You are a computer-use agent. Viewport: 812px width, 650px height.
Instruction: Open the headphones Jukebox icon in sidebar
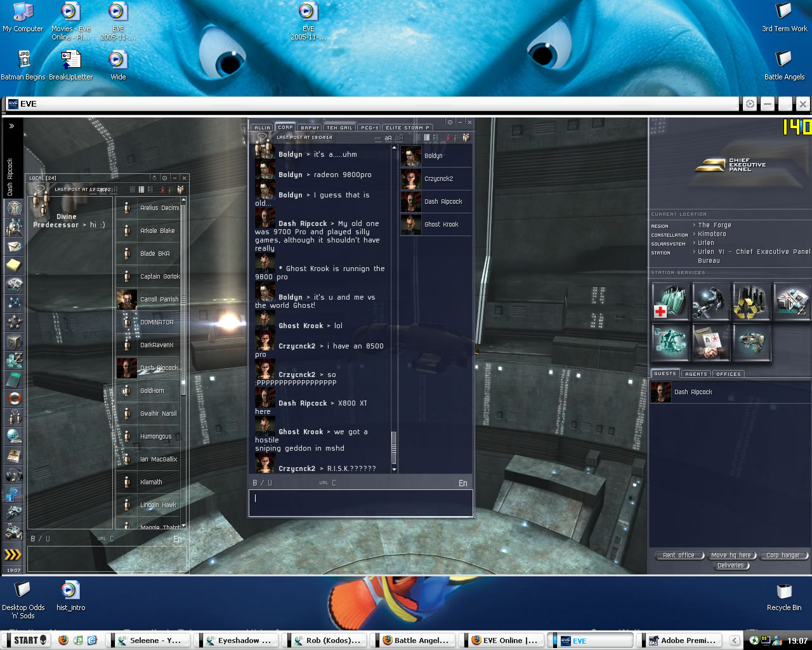point(14,475)
